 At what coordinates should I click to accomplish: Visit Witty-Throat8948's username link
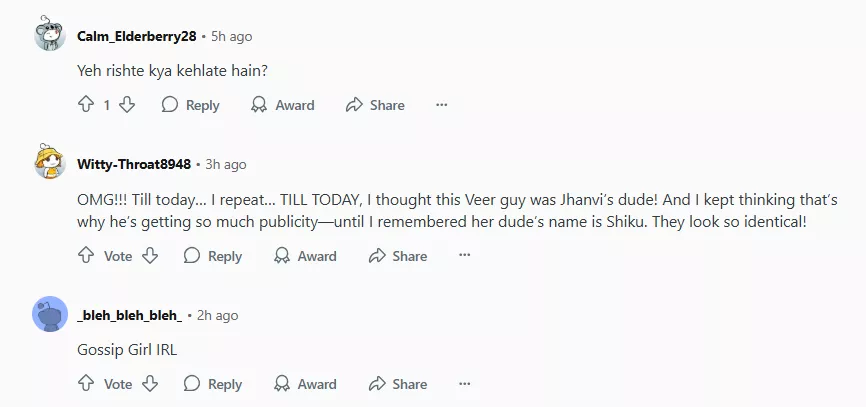click(x=134, y=164)
